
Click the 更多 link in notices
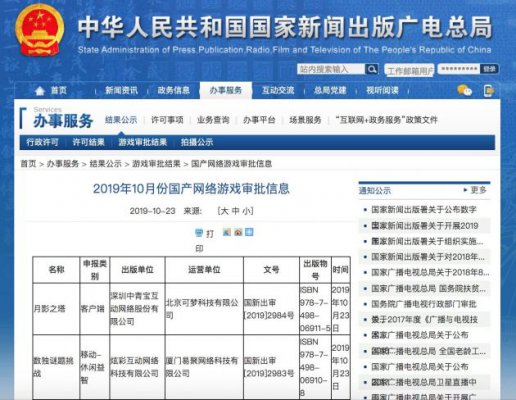(x=479, y=190)
